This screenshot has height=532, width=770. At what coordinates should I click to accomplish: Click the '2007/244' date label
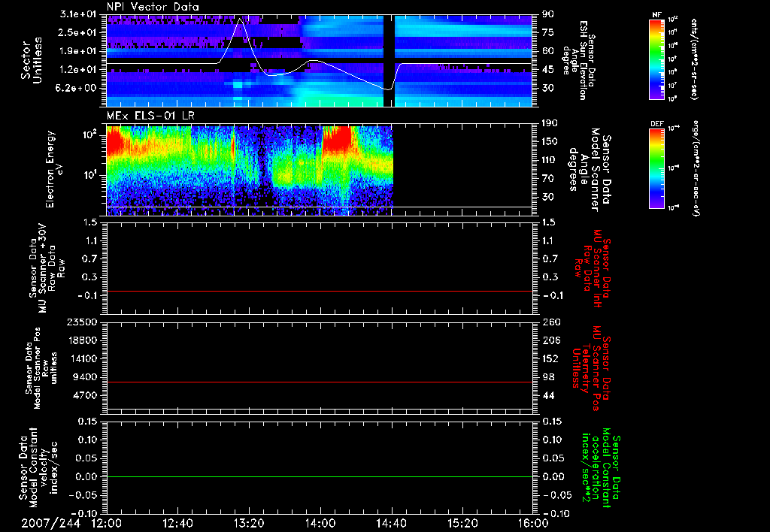50,523
